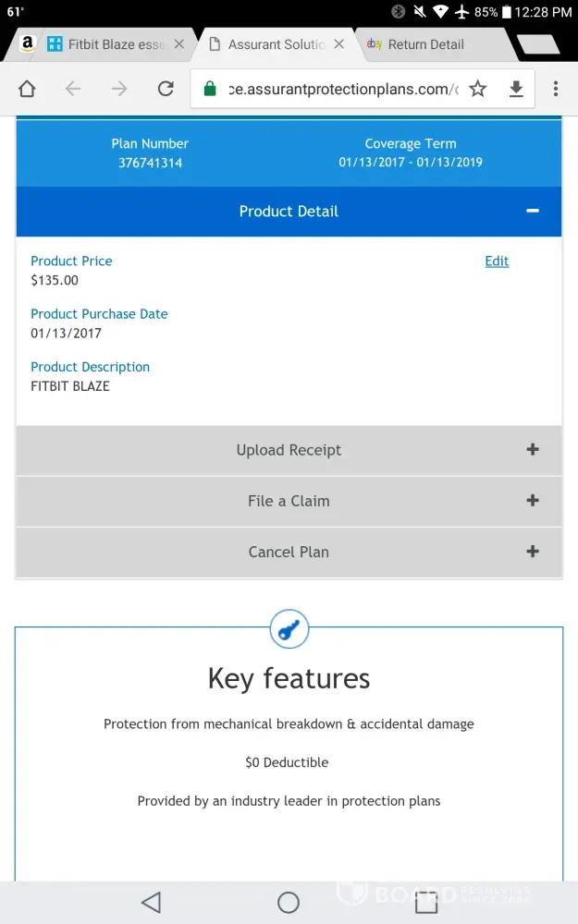Image resolution: width=578 pixels, height=924 pixels.
Task: Close the Fitbit Blaze tab
Action: tap(178, 44)
